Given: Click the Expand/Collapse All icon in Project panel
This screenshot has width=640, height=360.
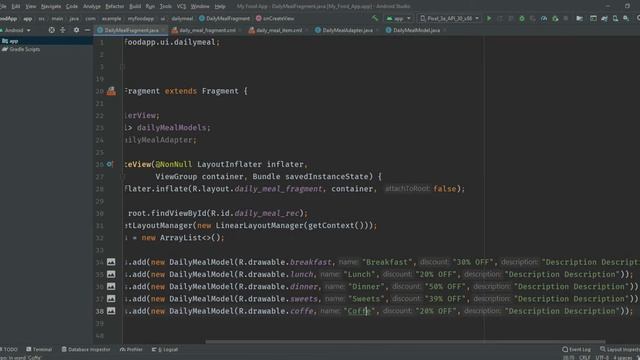Looking at the screenshot, I should click(63, 30).
